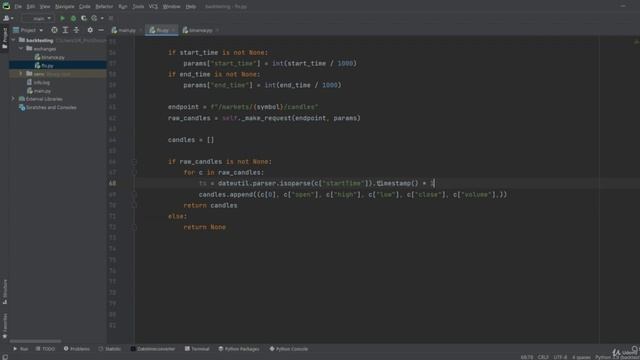The width and height of the screenshot is (640, 360).
Task: Open the Favorites side tab
Action: coord(4,326)
